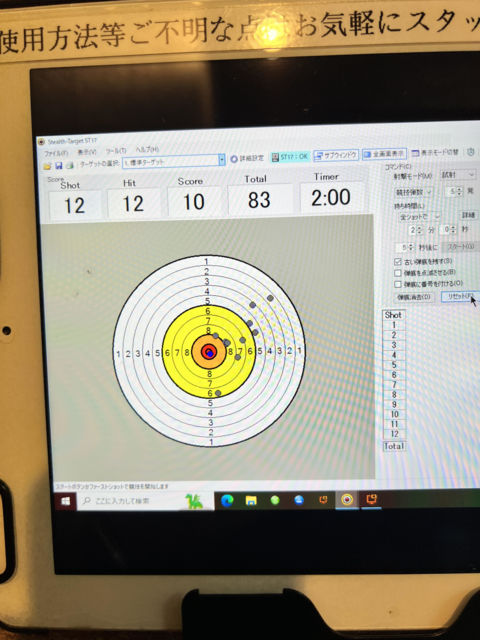
Task: Uncheck 古い弾痕を残す checkbox
Action: 398,262
